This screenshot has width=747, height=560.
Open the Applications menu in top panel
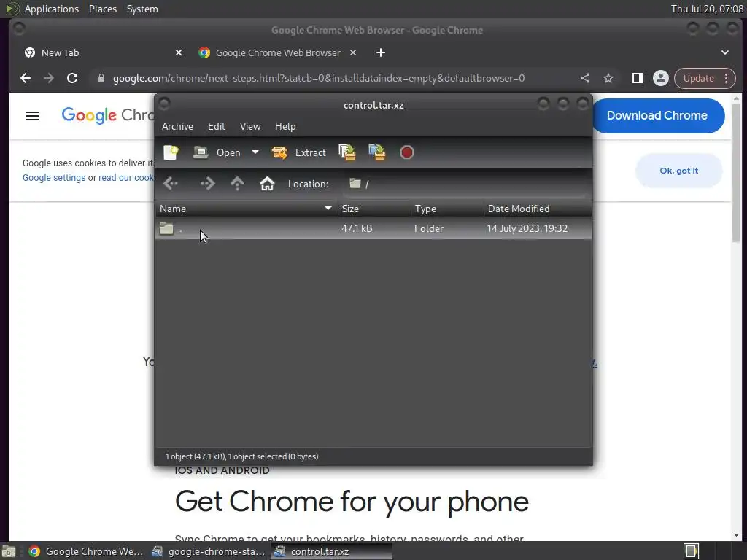coord(52,9)
